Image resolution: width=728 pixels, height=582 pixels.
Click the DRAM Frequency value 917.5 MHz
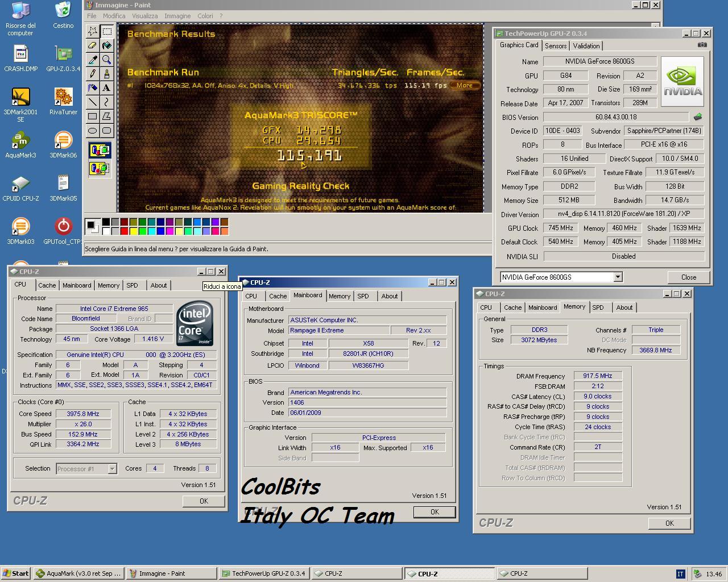pos(598,376)
